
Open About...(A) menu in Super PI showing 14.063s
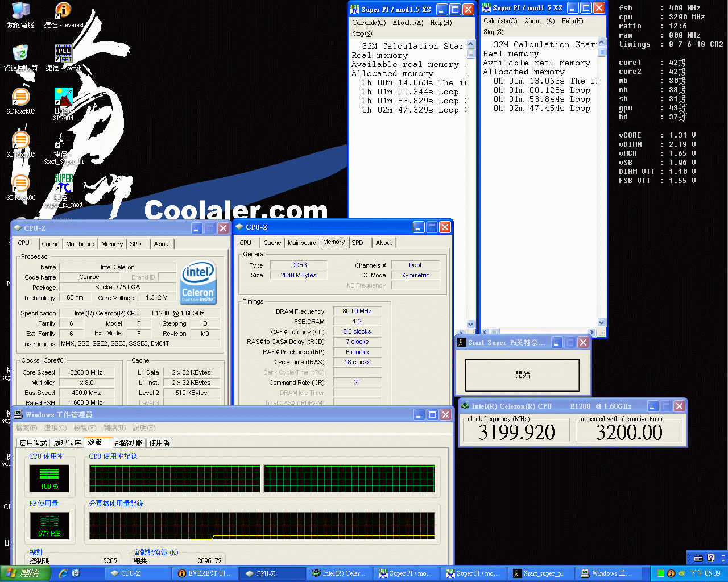[x=408, y=23]
